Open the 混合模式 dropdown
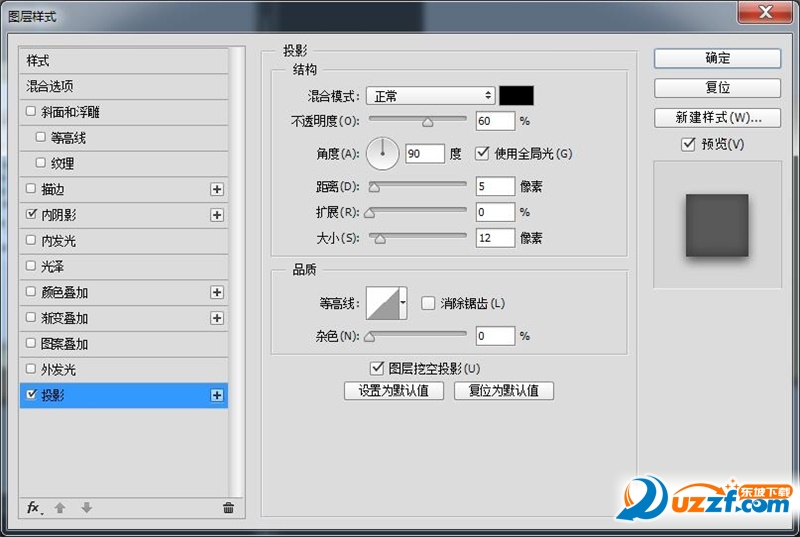 click(x=430, y=96)
